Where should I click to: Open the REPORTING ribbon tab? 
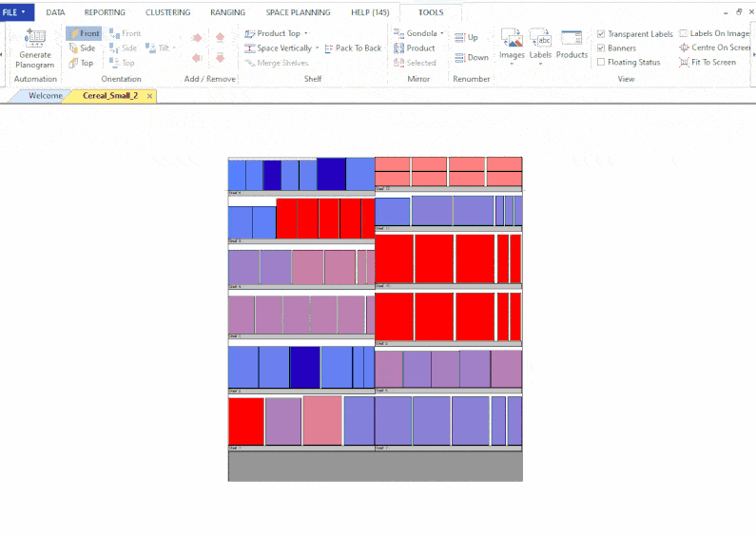coord(105,12)
